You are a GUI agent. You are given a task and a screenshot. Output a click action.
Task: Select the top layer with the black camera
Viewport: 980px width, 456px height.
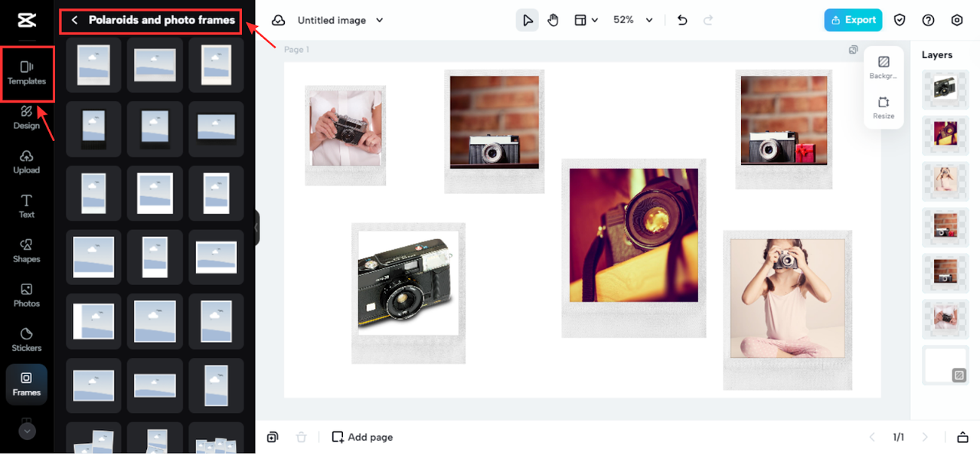coord(946,89)
